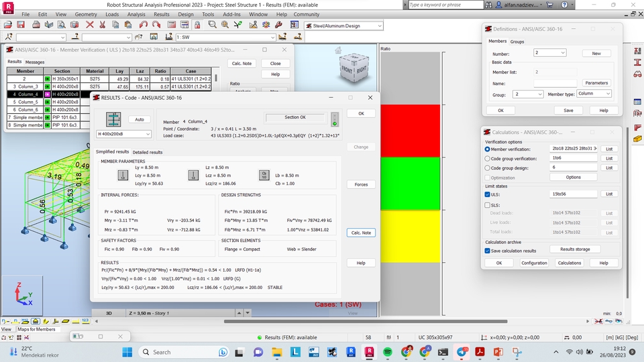The image size is (644, 362).
Task: Click the Name input field in Definitions
Action: coord(555,83)
